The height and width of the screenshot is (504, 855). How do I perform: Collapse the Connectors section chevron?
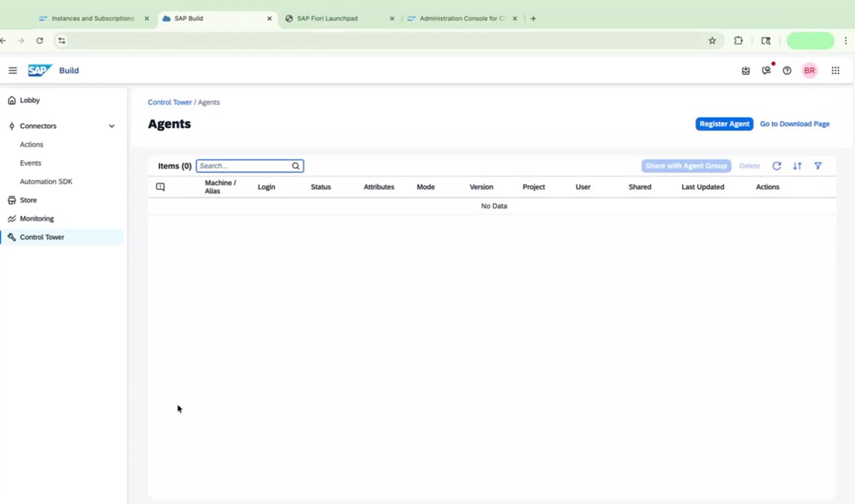112,126
